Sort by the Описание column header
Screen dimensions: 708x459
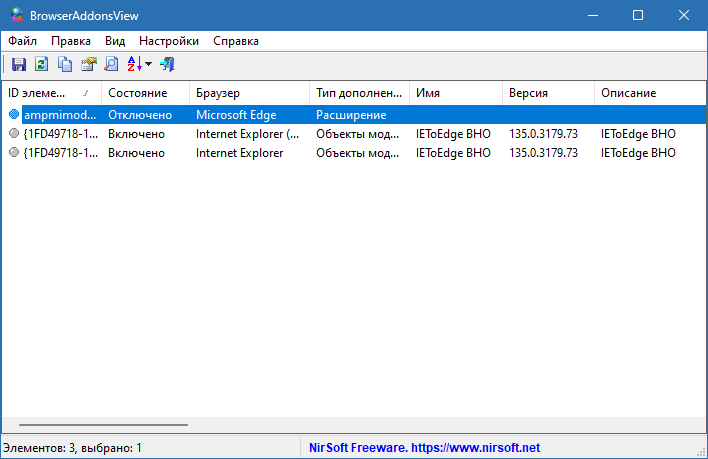(649, 93)
